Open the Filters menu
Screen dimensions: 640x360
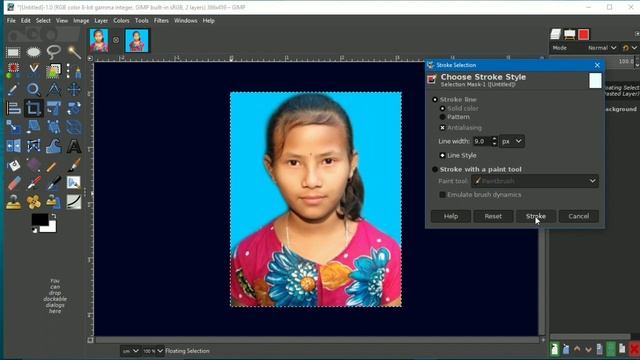tap(161, 20)
